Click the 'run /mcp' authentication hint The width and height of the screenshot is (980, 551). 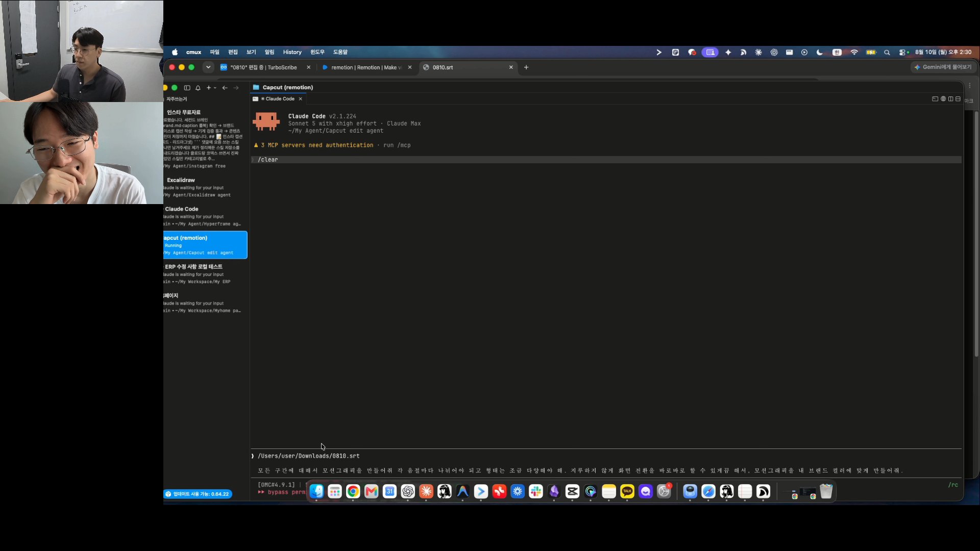click(397, 145)
